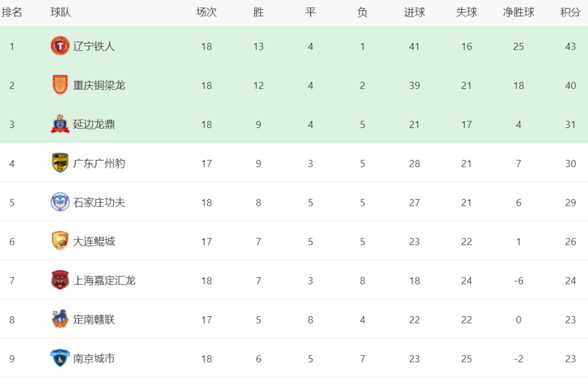Click the 石家庄功夫 team emblem
This screenshot has height=378, width=588.
tap(60, 202)
